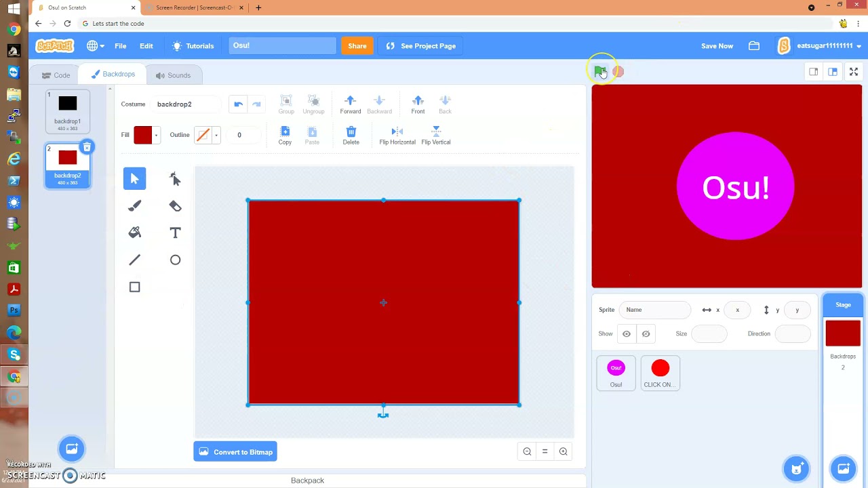
Task: Select the Text tool
Action: pyautogui.click(x=175, y=232)
